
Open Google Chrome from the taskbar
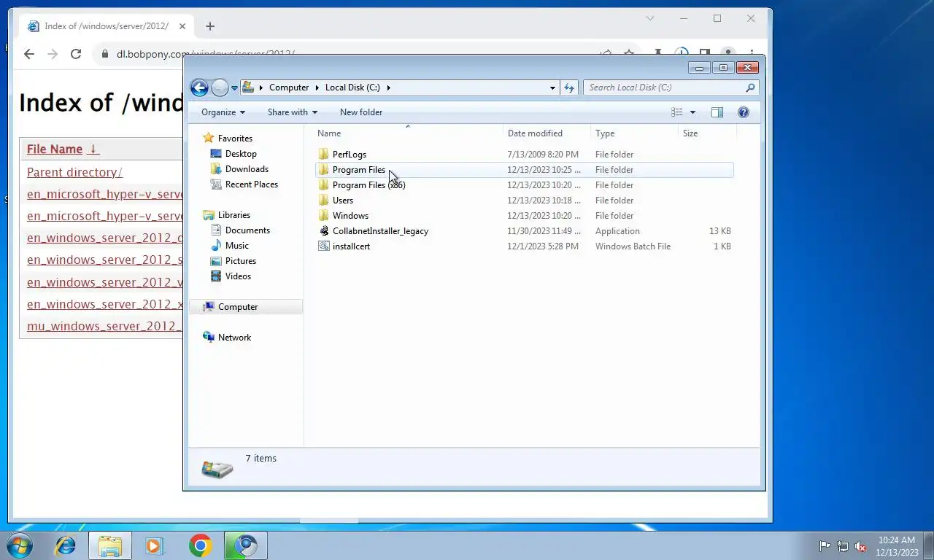[200, 545]
